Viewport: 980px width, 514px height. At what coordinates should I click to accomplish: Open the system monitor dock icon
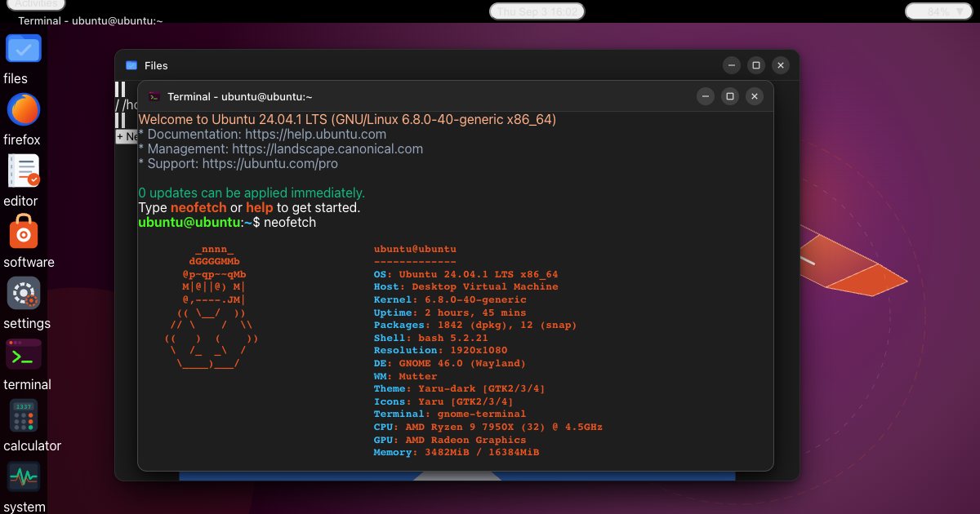coord(24,476)
